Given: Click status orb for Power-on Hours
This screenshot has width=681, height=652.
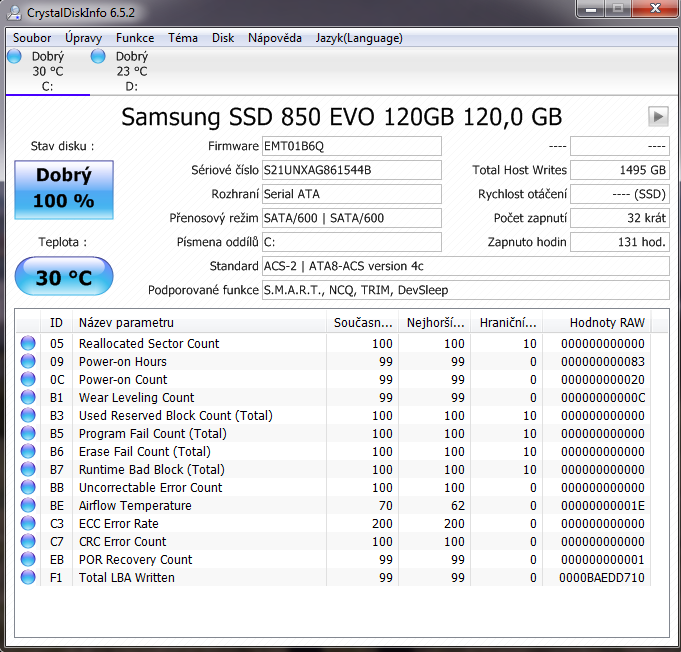Looking at the screenshot, I should (x=28, y=361).
